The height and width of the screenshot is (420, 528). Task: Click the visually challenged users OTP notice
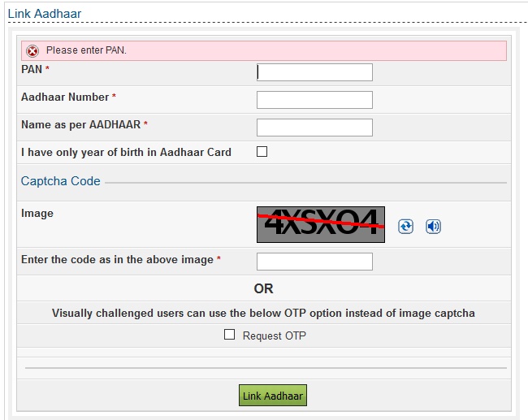[263, 313]
